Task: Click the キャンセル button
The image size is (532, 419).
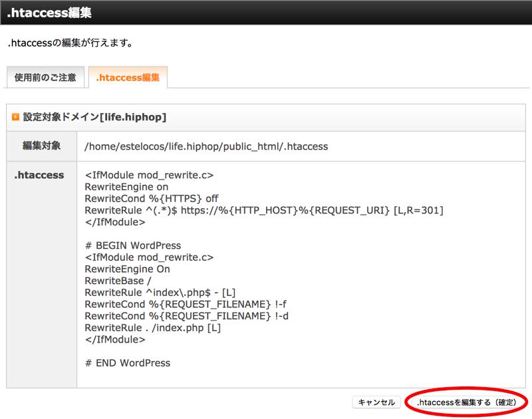Action: click(x=376, y=402)
